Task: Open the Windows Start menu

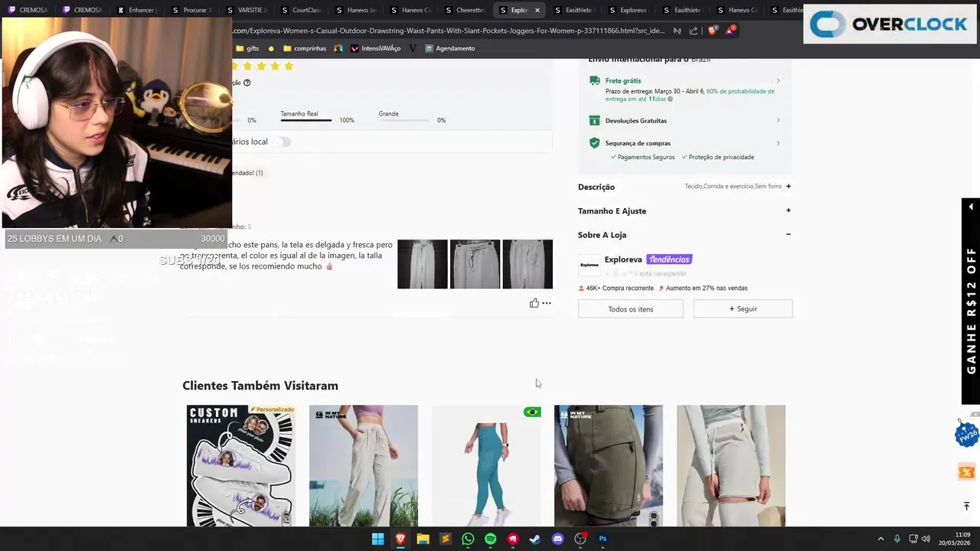Action: click(x=377, y=539)
